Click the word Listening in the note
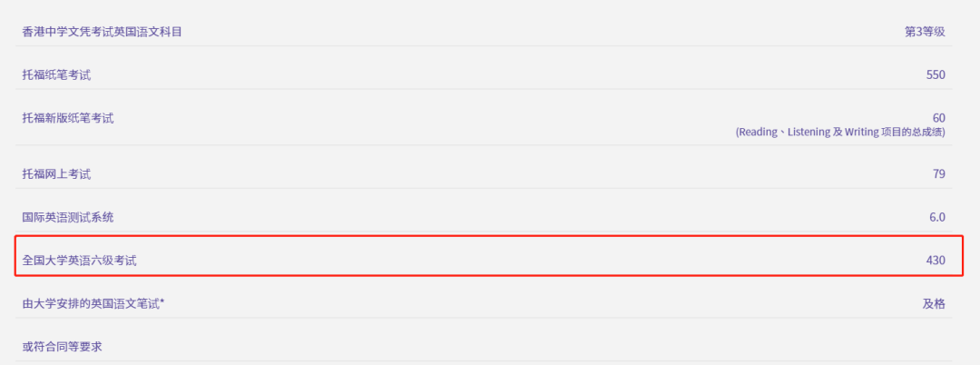This screenshot has height=365, width=980. coord(809,133)
